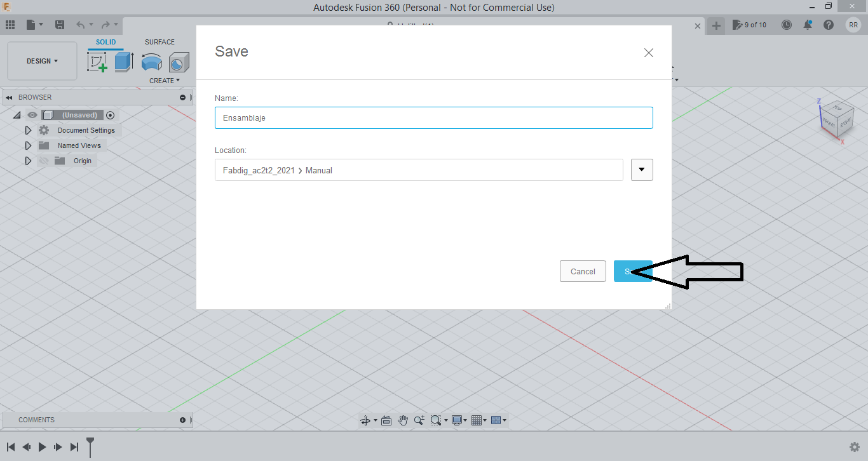Select the Hole tool
This screenshot has width=868, height=461.
click(179, 62)
